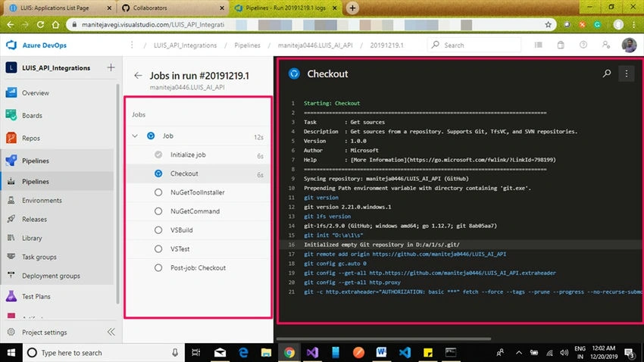Viewport: 644px width, 362px height.
Task: Click the 20191219.1 breadcrumb
Action: (x=386, y=45)
